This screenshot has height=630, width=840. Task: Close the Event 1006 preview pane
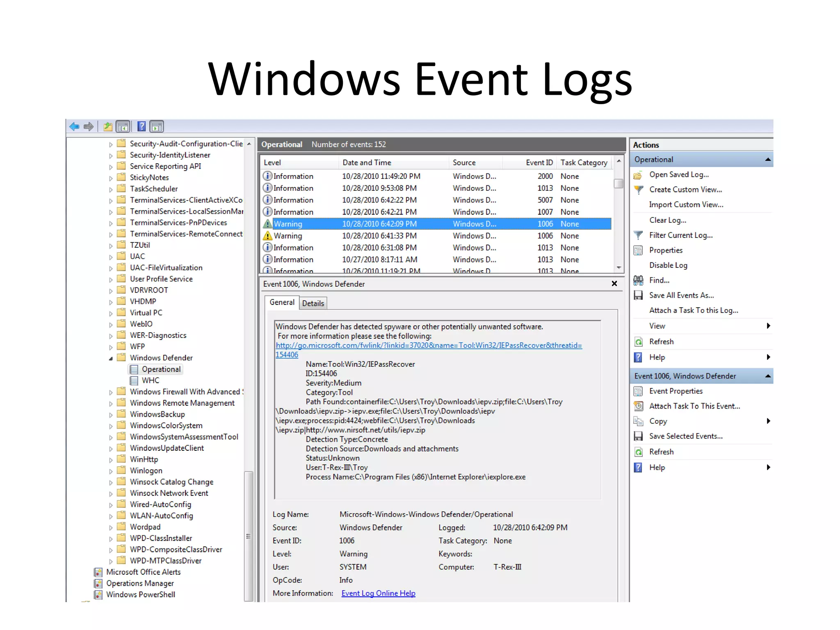point(614,284)
